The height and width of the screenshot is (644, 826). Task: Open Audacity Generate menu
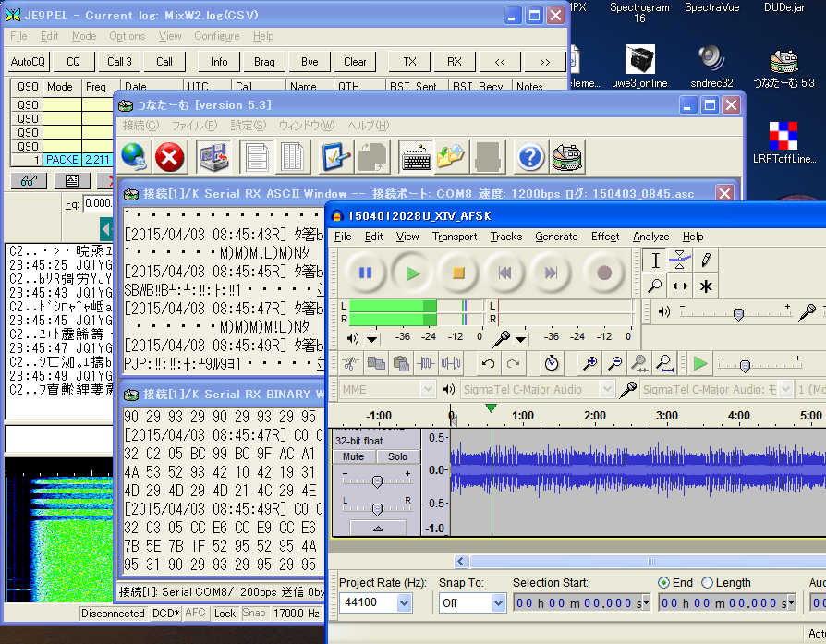pyautogui.click(x=556, y=237)
